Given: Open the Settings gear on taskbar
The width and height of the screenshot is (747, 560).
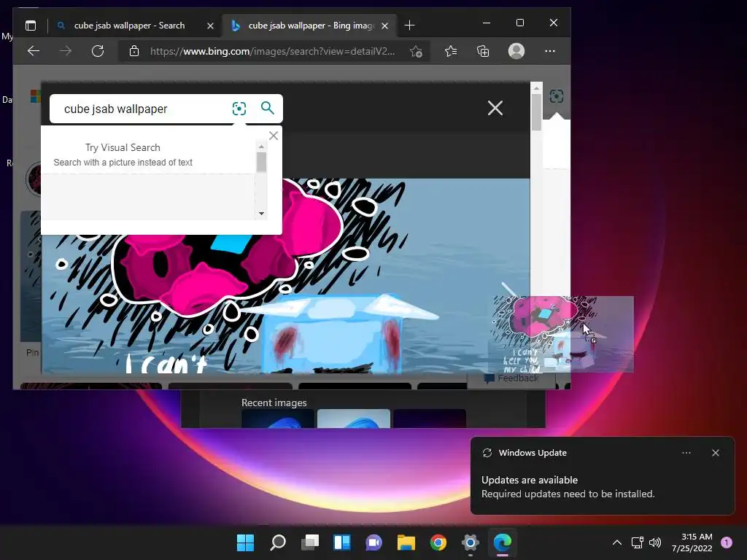Looking at the screenshot, I should (x=471, y=542).
